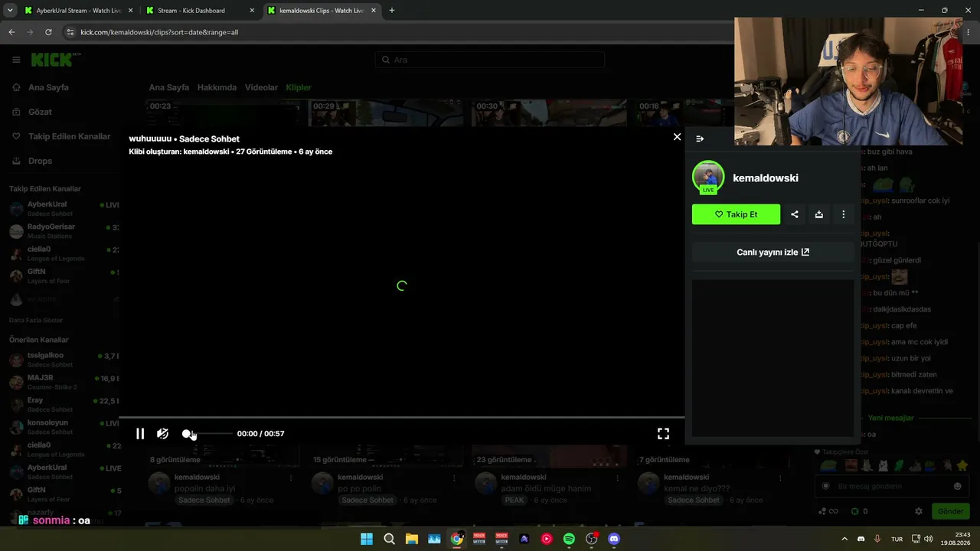The image size is (980, 551).
Task: Close the clip popup
Action: point(677,137)
